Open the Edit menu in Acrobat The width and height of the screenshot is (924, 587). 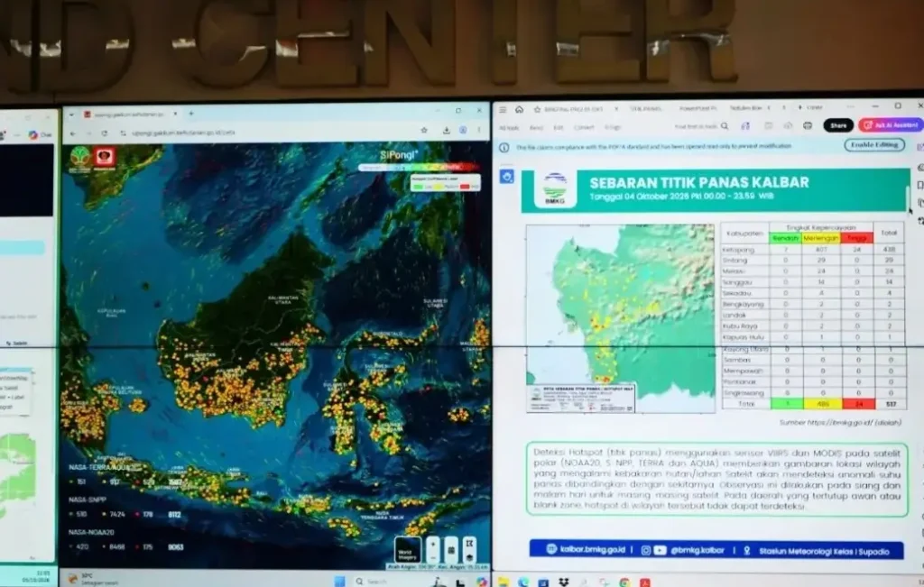tap(558, 127)
